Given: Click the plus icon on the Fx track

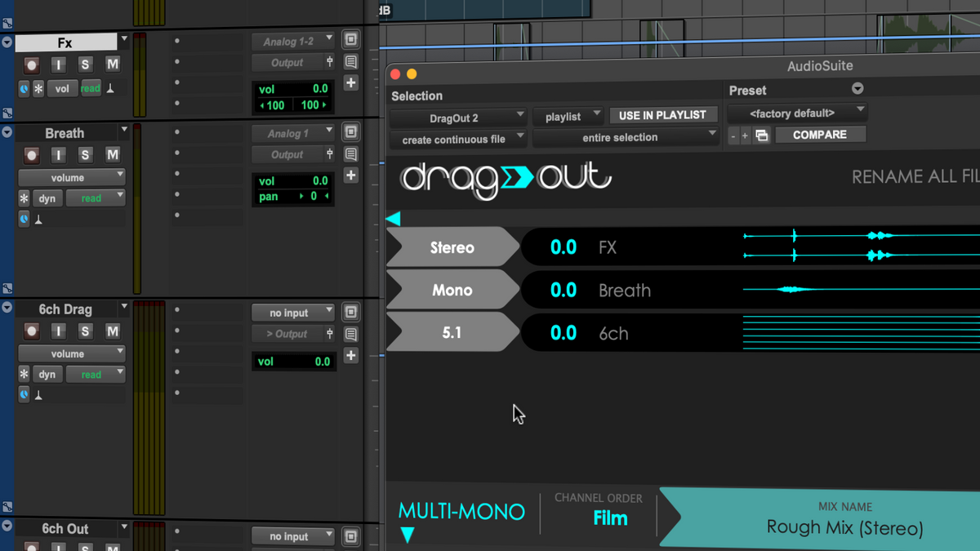Looking at the screenshot, I should click(351, 83).
